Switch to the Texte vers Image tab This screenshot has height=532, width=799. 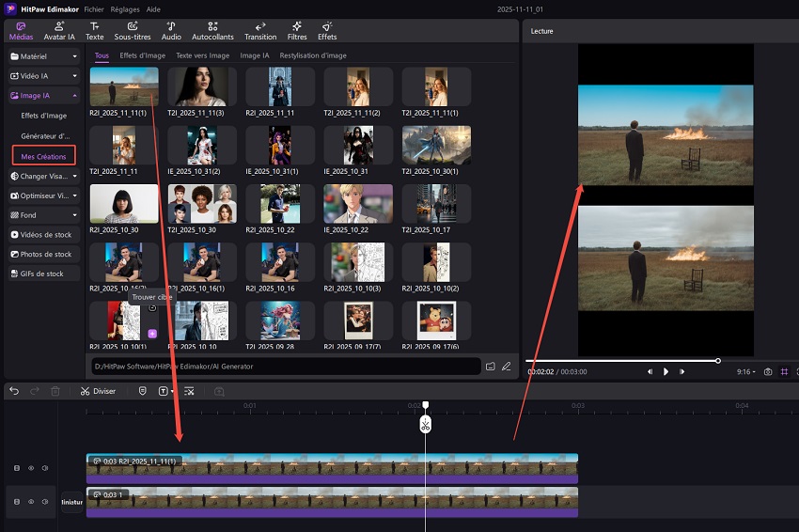pyautogui.click(x=202, y=55)
